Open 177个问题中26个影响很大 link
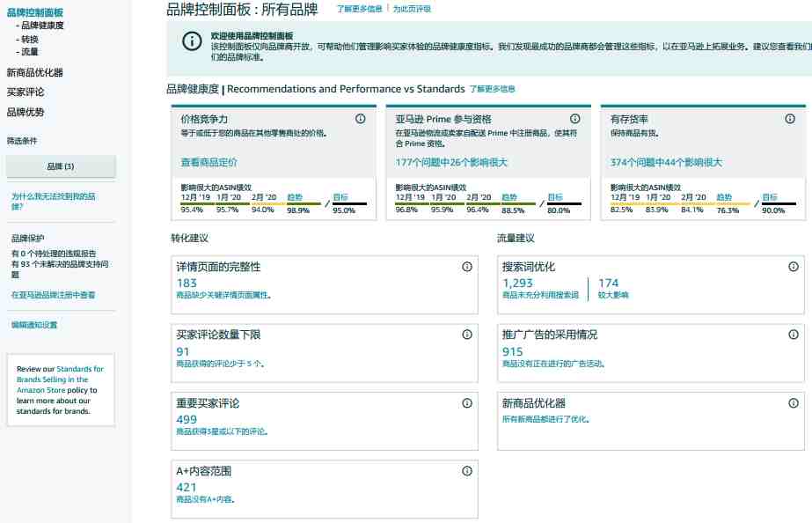Screen dimensions: 812x523 [x=451, y=162]
